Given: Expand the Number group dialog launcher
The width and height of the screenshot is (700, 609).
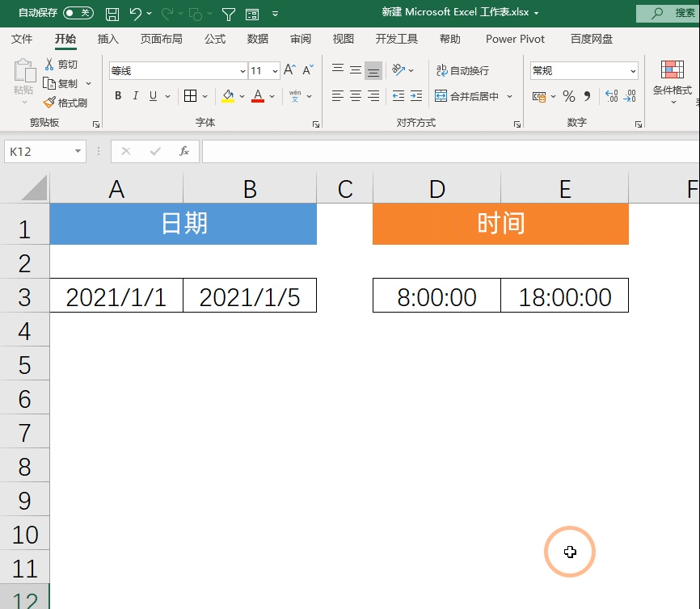Looking at the screenshot, I should tap(639, 124).
